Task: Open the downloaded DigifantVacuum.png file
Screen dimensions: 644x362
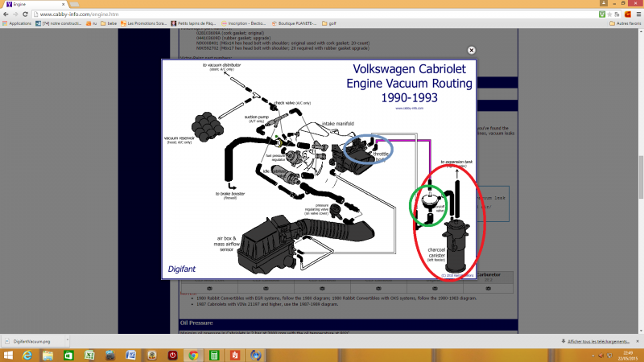Action: tap(31, 341)
